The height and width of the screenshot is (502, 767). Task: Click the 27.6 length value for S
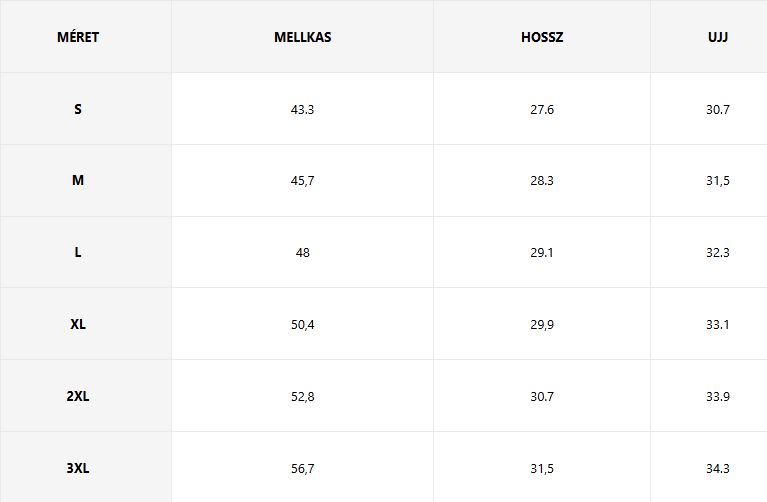[542, 109]
